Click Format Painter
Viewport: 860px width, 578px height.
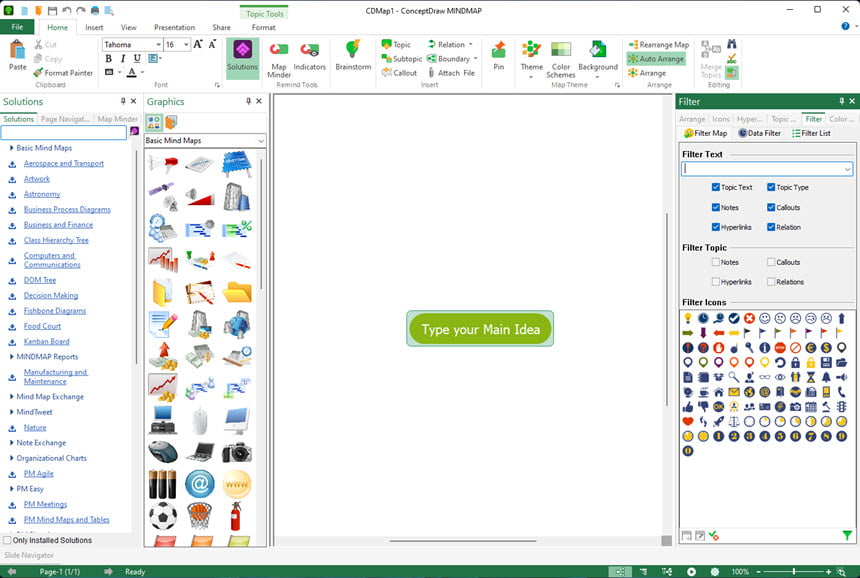pos(63,72)
